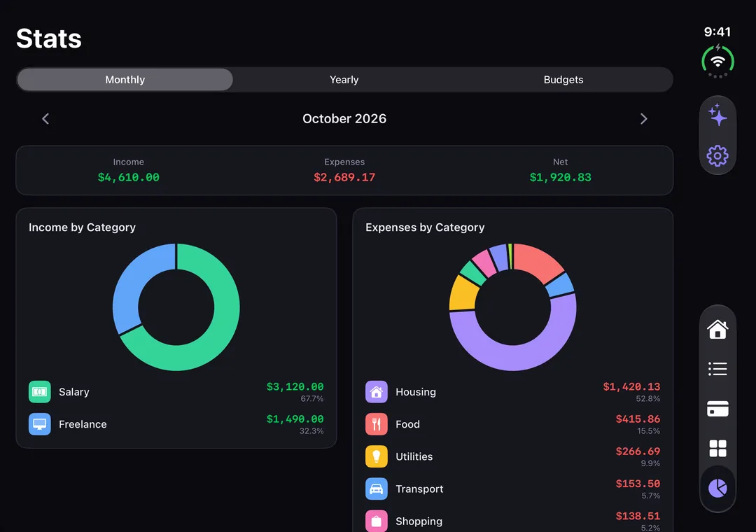756x532 pixels.
Task: Switch to the Budgets tab
Action: pos(563,80)
